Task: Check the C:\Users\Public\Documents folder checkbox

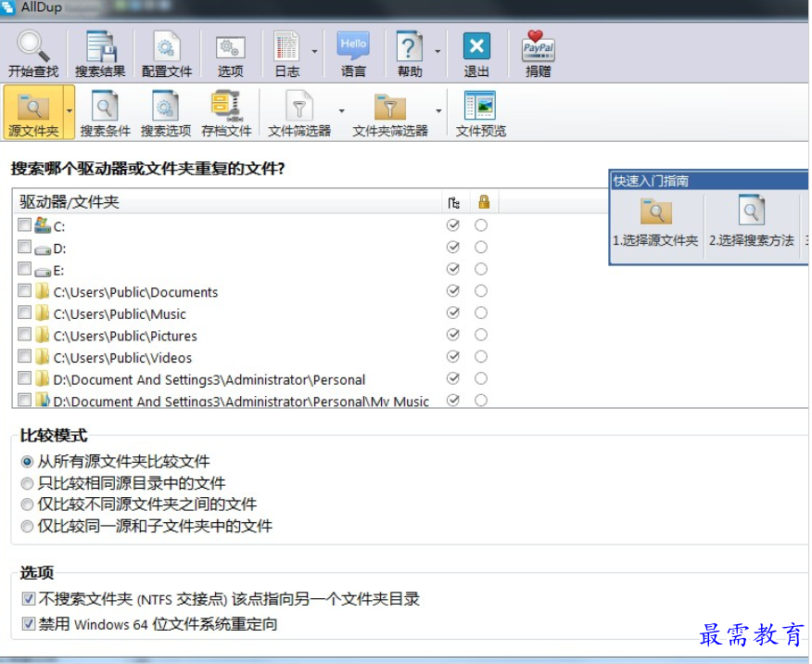Action: (x=24, y=290)
